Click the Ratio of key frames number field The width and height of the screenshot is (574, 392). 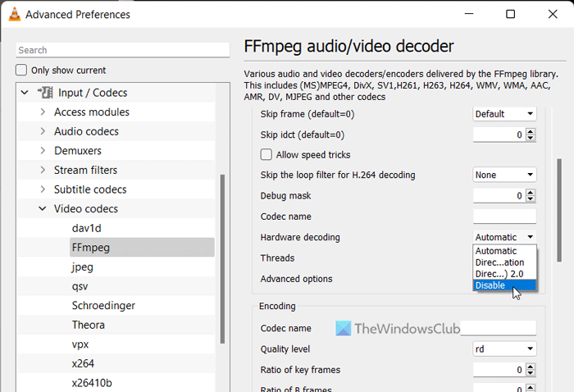click(499, 370)
